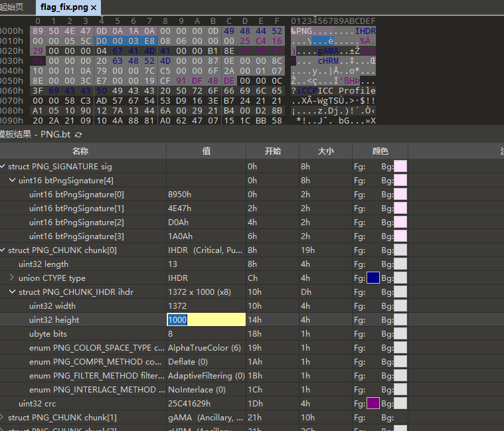The width and height of the screenshot is (504, 431).
Task: Expand the union CTYPE type node
Action: pos(13,278)
